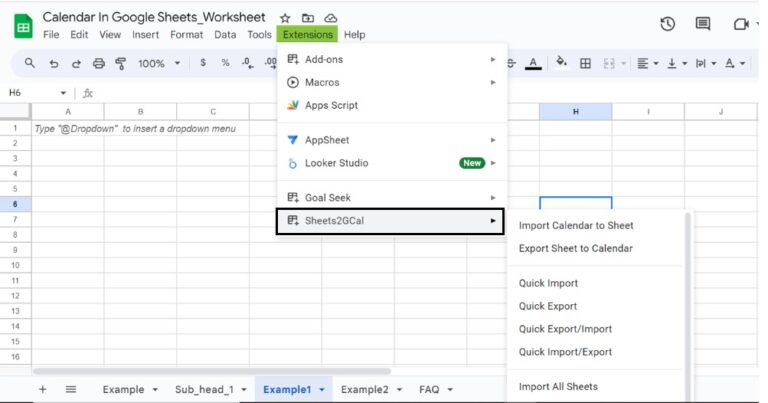Activate the paint format tool

coord(120,64)
